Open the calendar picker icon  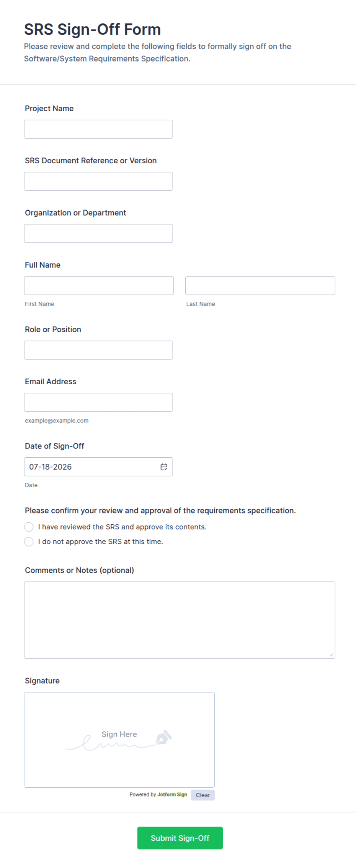164,467
